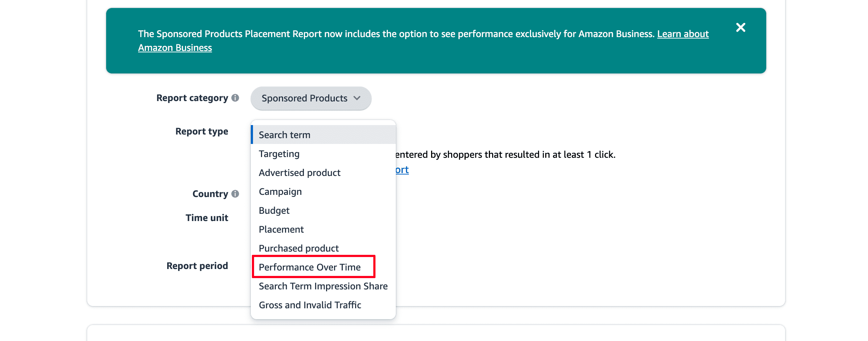
Task: Click the Country info icon
Action: 235,194
